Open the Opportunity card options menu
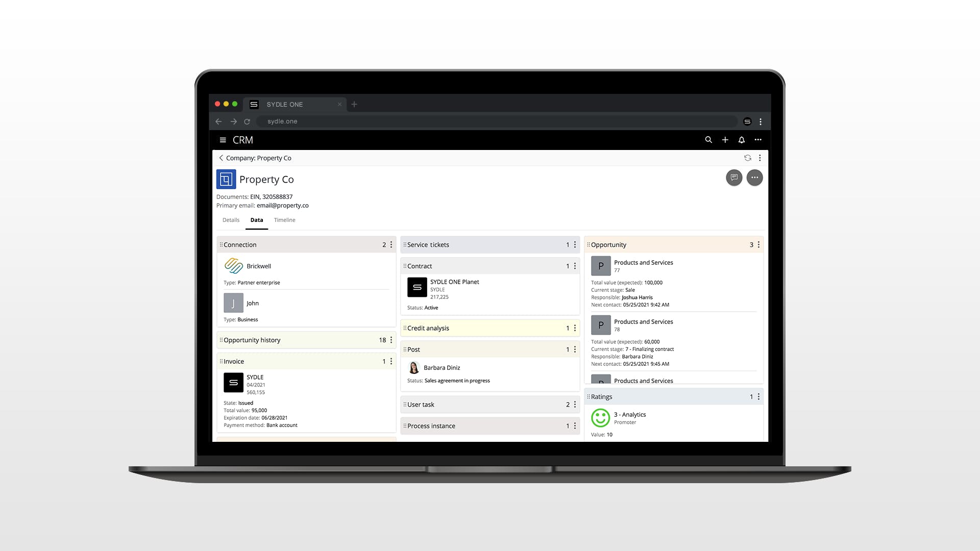 tap(758, 245)
